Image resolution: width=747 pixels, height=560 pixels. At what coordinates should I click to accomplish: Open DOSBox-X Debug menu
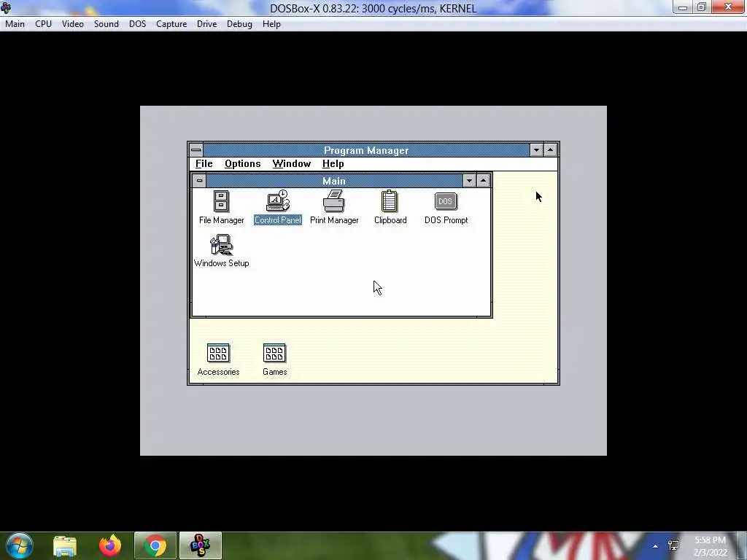239,24
